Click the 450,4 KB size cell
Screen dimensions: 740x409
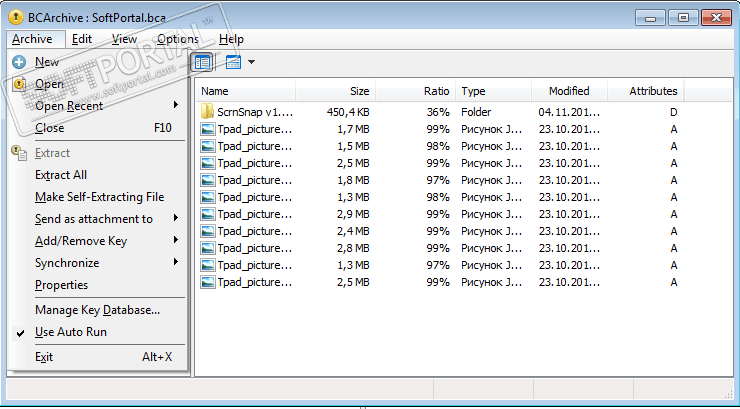tap(348, 112)
